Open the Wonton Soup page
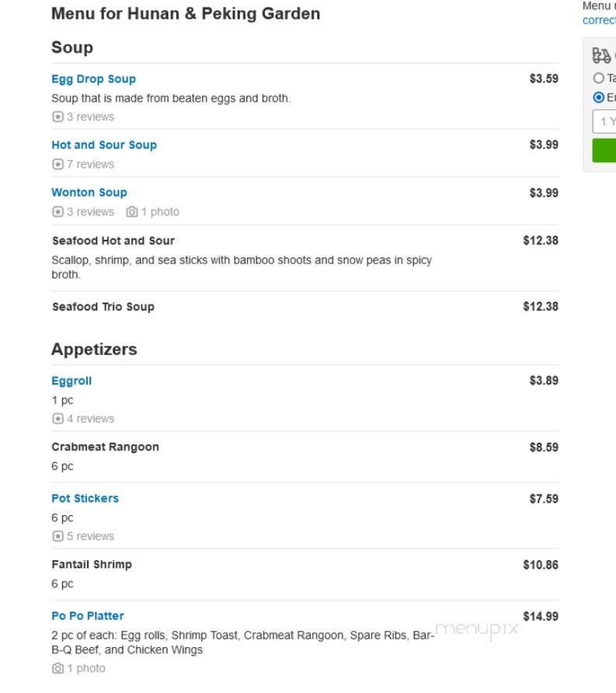This screenshot has height=693, width=616. 89,192
